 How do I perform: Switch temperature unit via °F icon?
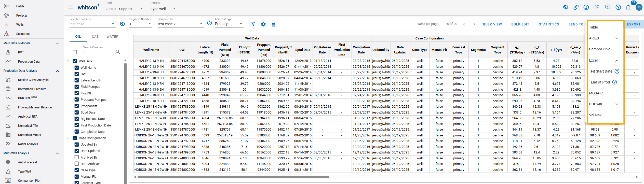[597, 7]
